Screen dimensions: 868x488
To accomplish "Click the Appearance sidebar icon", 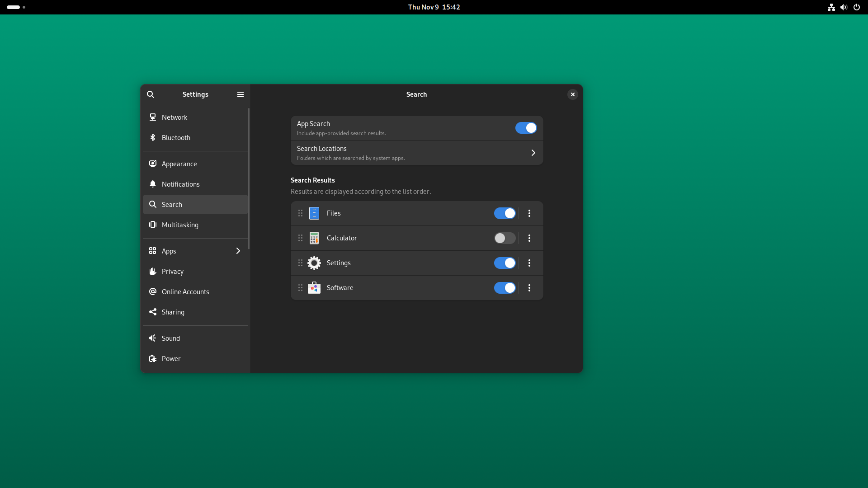I will (x=153, y=164).
